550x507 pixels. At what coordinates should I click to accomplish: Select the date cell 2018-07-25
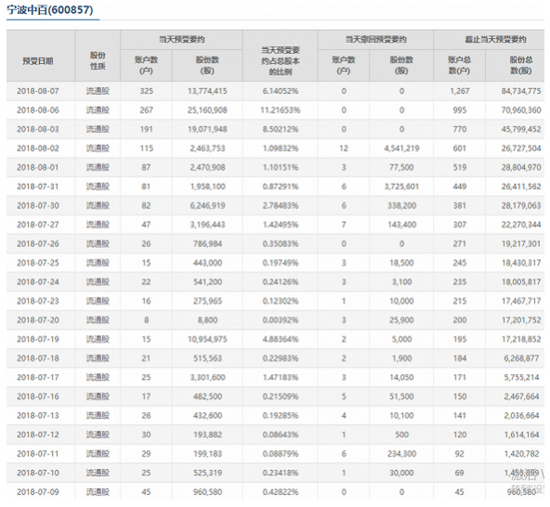point(38,263)
